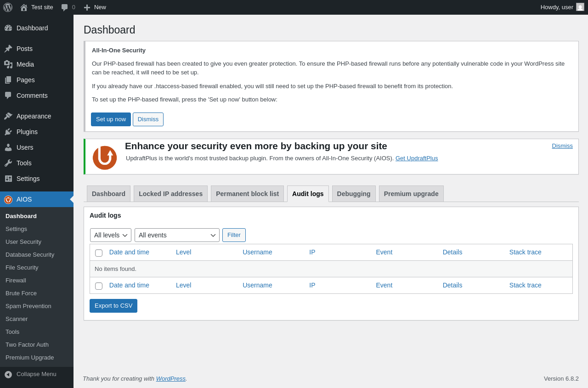Follow the Get UpdraftPlus link
Image resolution: width=588 pixels, height=388 pixels.
[417, 158]
